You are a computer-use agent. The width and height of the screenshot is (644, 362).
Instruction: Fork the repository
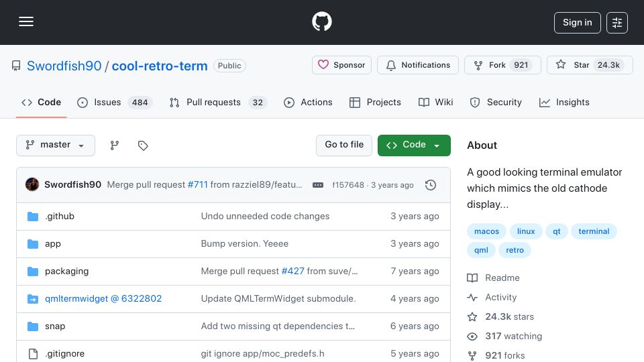click(x=502, y=65)
